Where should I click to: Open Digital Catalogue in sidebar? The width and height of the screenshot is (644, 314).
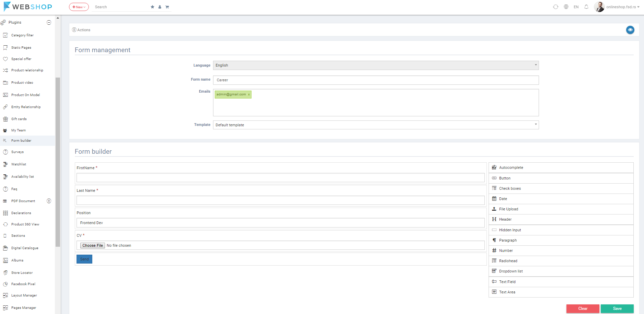pyautogui.click(x=25, y=248)
